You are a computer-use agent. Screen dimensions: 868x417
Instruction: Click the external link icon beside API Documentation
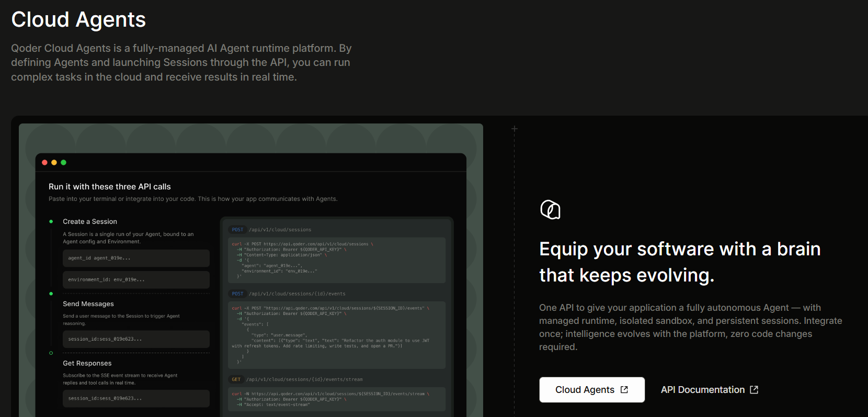[x=754, y=390]
